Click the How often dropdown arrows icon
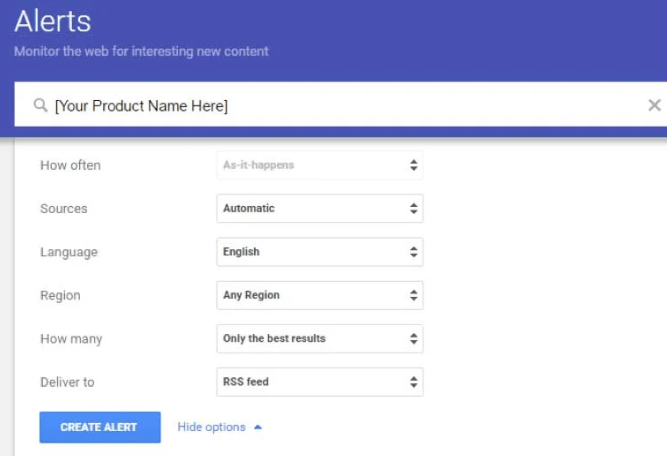The height and width of the screenshot is (456, 667). (x=413, y=165)
